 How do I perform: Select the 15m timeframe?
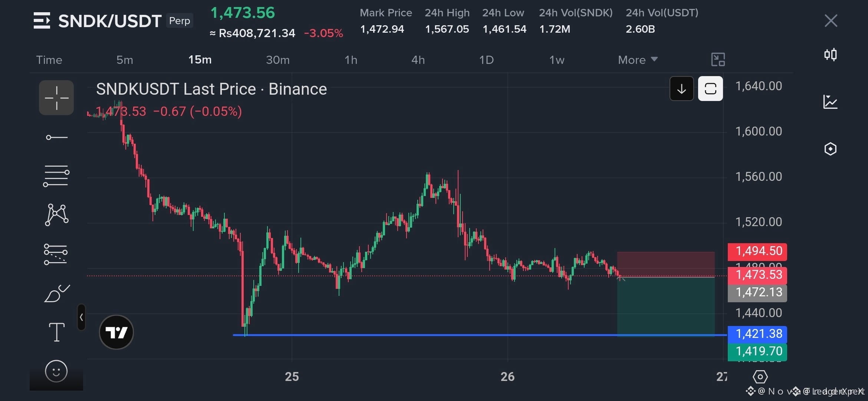(x=200, y=60)
